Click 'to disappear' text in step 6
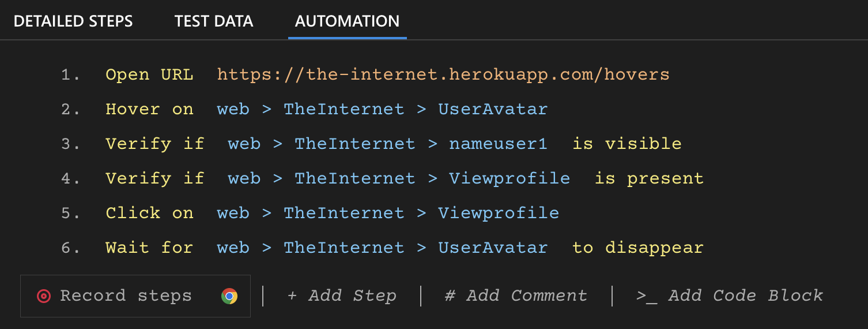 point(638,248)
